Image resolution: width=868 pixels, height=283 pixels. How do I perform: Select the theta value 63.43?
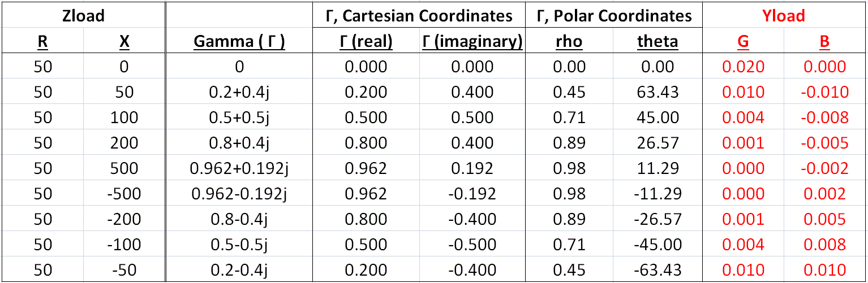(658, 92)
